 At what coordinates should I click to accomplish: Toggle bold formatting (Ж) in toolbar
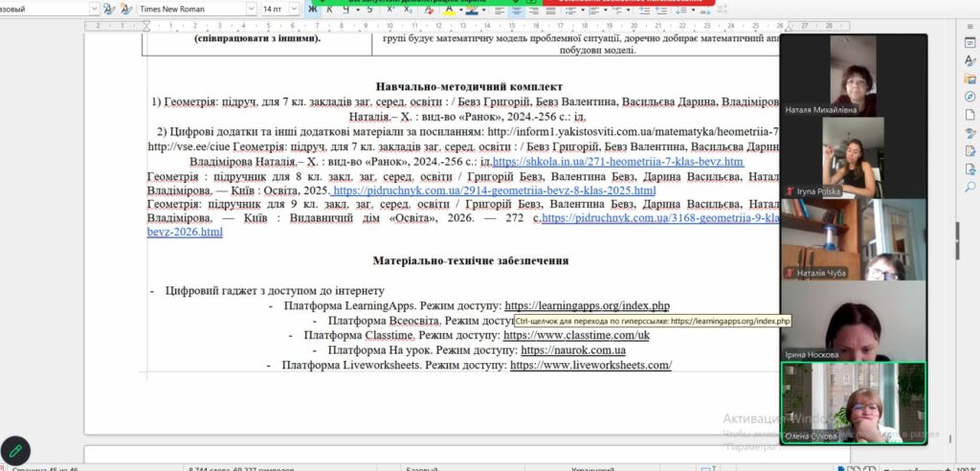pos(313,10)
